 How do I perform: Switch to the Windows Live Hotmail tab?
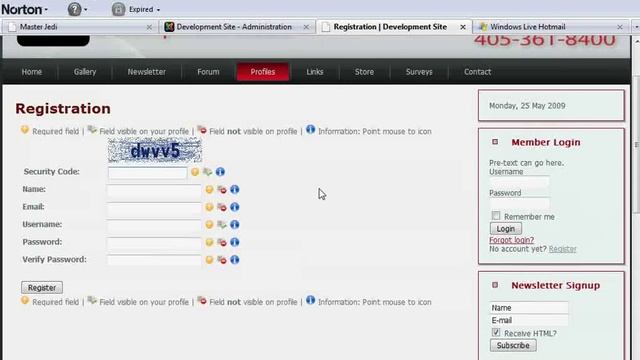tap(551, 27)
